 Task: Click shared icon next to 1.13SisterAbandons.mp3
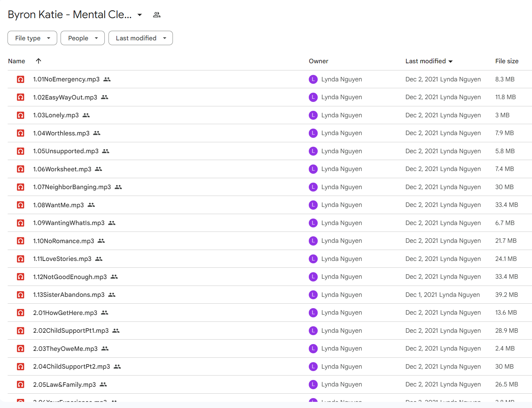(112, 295)
